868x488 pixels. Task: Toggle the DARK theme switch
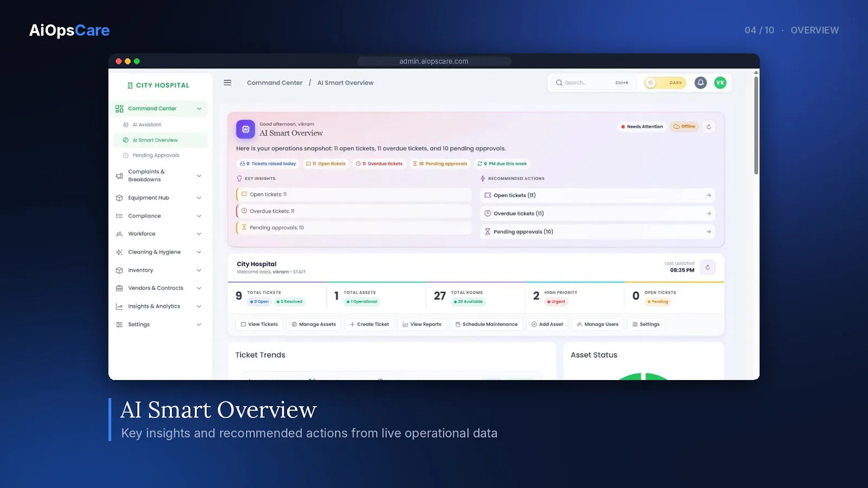(665, 83)
